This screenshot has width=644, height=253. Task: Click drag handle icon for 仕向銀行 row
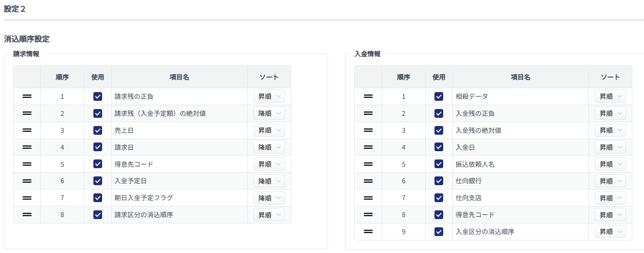click(x=368, y=181)
